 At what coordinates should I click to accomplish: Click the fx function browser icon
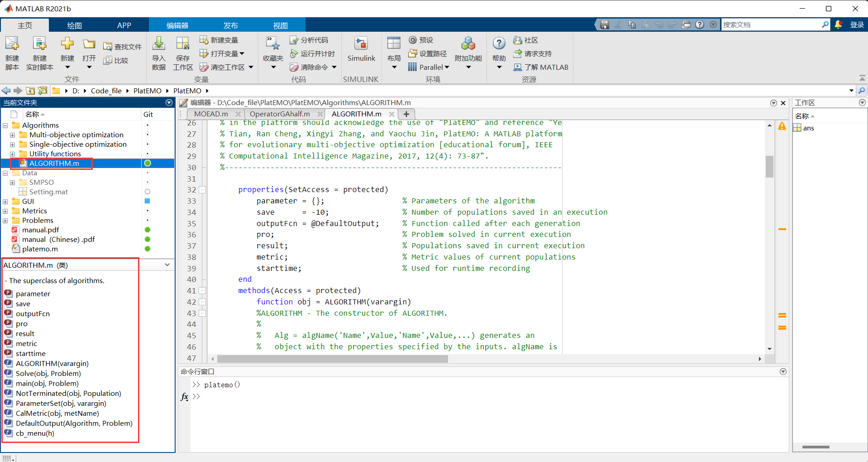(x=184, y=397)
